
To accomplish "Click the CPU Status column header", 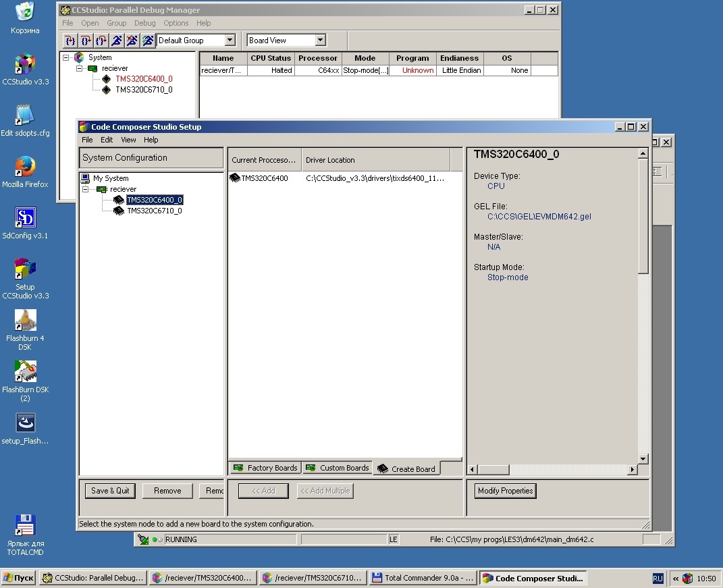I will point(271,58).
